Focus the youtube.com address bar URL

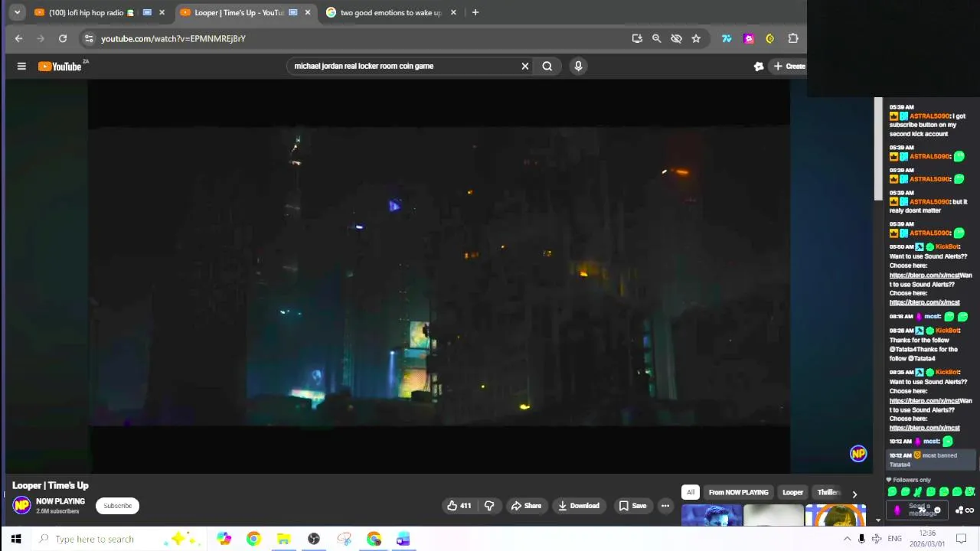(173, 38)
